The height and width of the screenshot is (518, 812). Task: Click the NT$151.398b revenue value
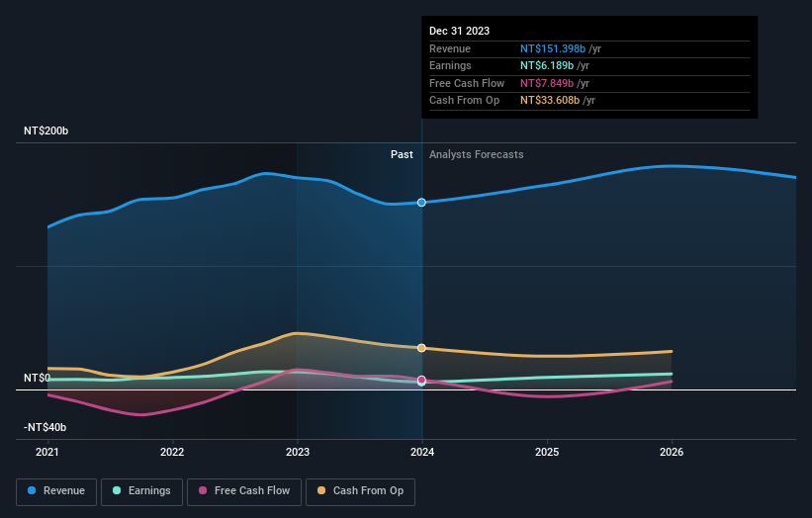[553, 48]
